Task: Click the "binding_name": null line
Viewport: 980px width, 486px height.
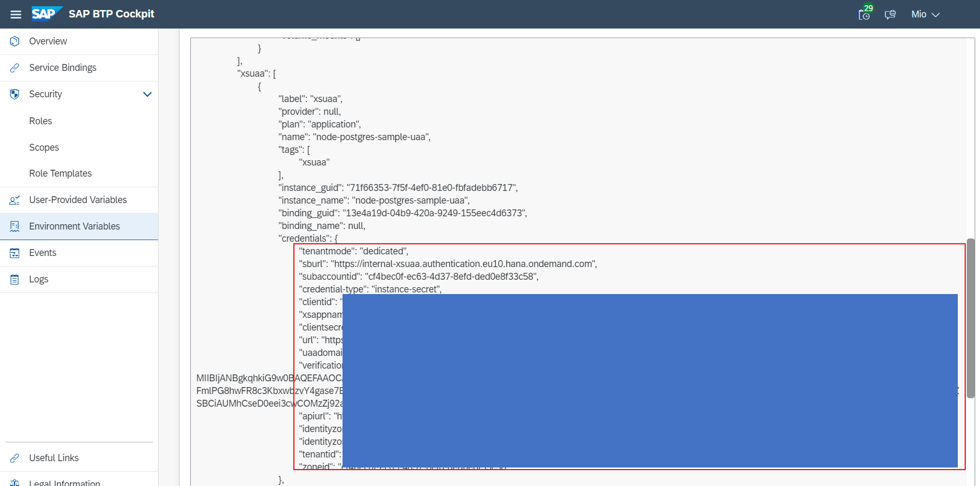Action: 322,226
